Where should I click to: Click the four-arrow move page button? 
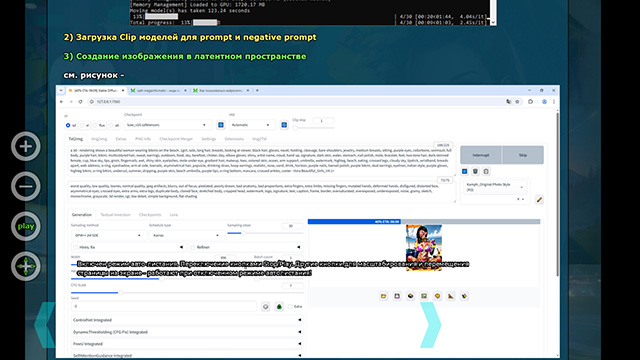[x=25, y=266]
